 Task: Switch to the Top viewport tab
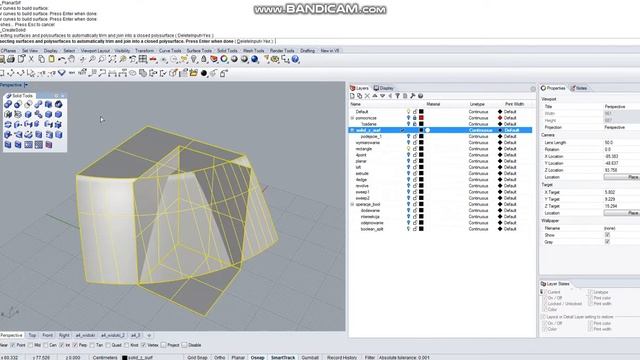tap(32, 335)
